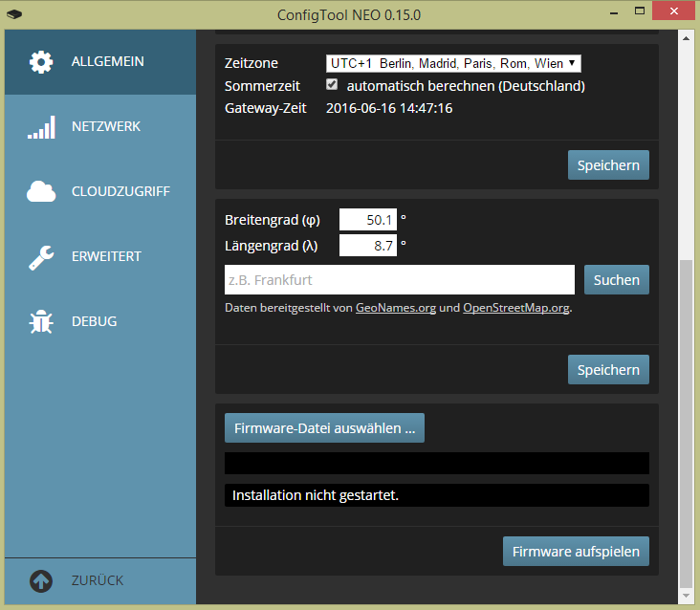The image size is (700, 610).
Task: Go to the ERWEITERT section
Action: [x=100, y=257]
